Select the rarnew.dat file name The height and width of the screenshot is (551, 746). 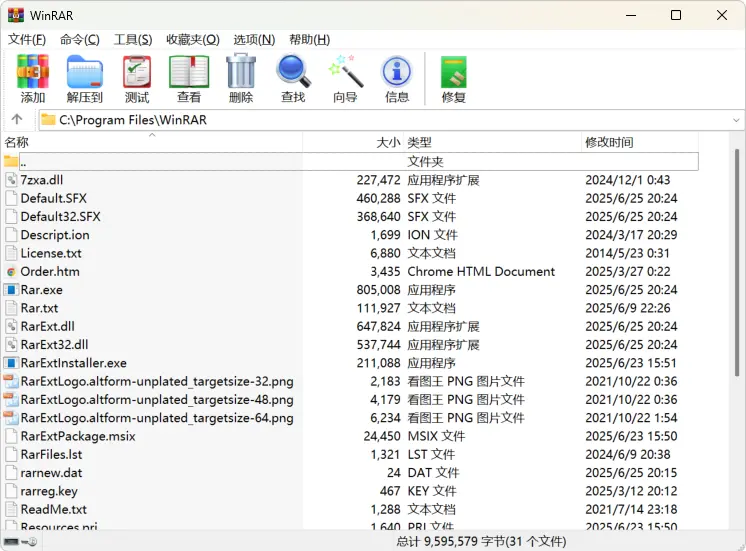pos(51,473)
